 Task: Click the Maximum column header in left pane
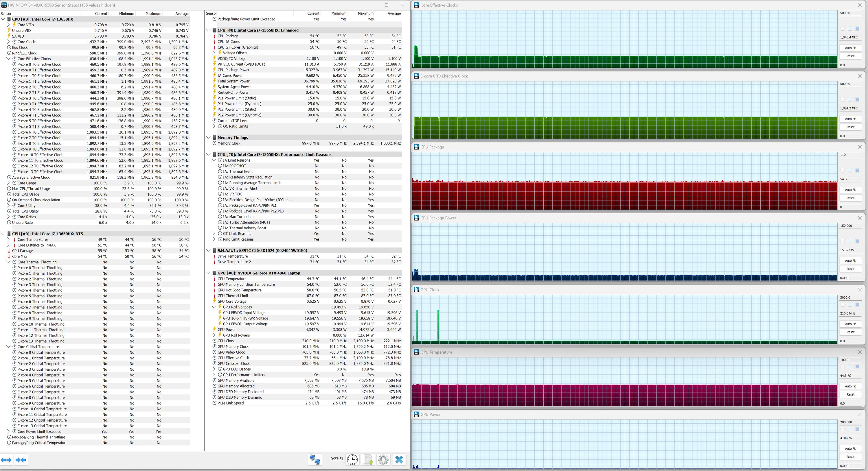pos(153,14)
